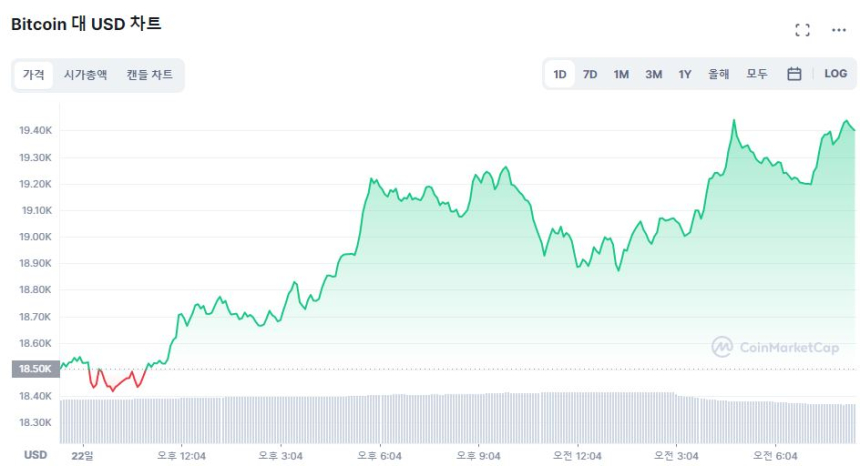Select the 7D time range
860x466 pixels.
pyautogui.click(x=590, y=74)
